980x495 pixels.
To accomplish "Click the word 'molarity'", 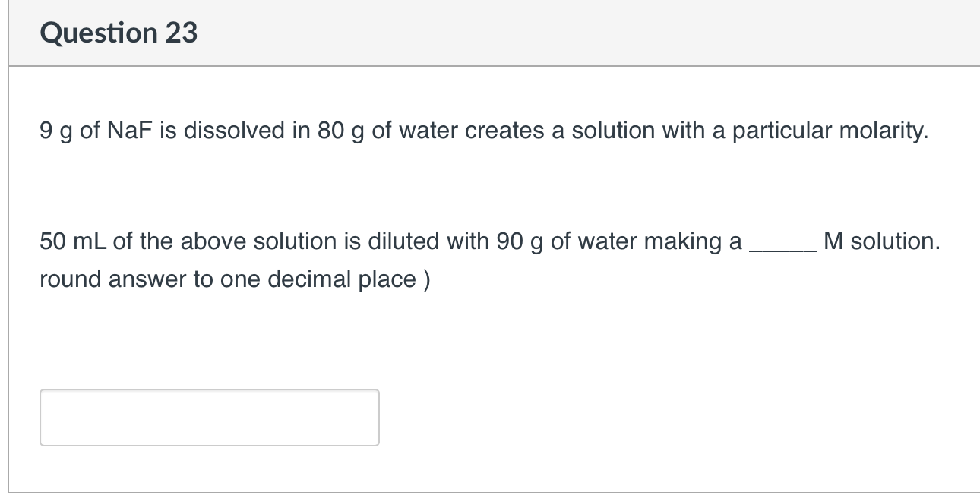I will coord(881,131).
